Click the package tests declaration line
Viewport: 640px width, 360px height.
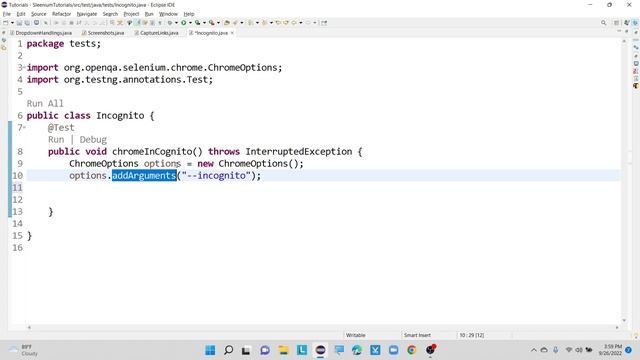[x=64, y=44]
